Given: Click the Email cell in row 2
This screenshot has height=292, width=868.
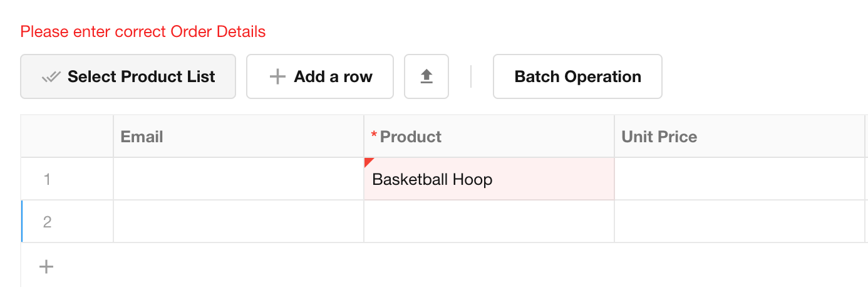Looking at the screenshot, I should [238, 221].
